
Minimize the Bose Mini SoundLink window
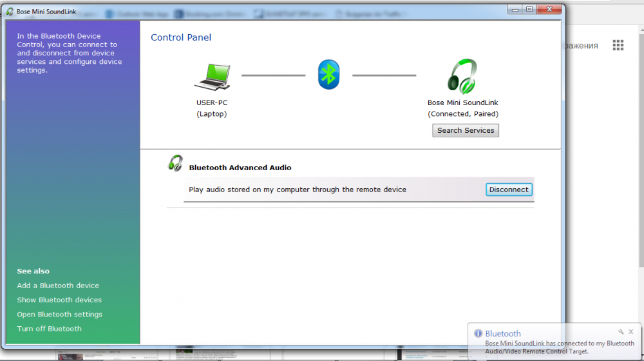(515, 10)
